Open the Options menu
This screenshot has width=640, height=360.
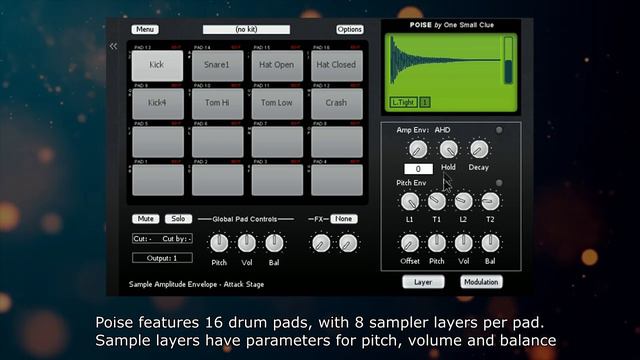[349, 29]
